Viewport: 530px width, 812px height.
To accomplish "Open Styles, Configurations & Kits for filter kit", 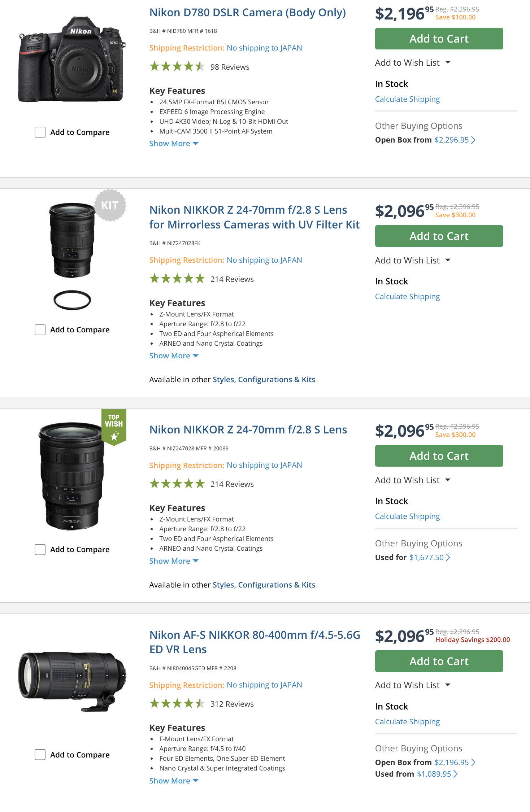I will (264, 380).
